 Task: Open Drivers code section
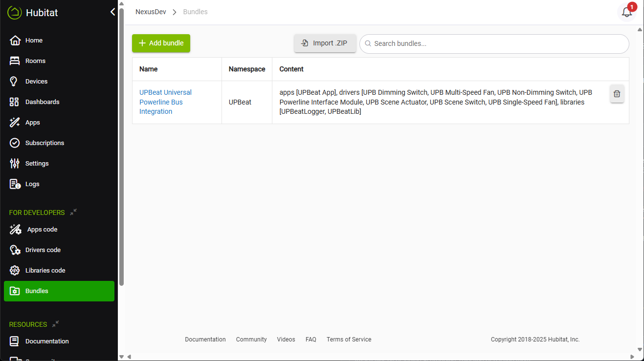point(43,250)
